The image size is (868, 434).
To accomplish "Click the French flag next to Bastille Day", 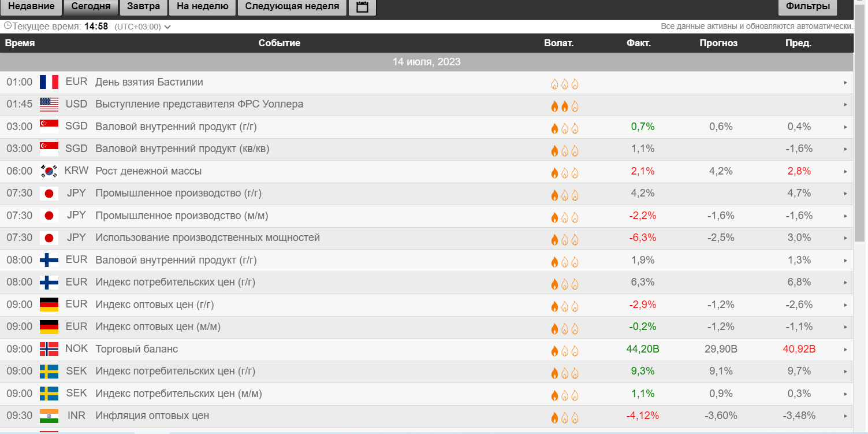I will click(x=49, y=82).
